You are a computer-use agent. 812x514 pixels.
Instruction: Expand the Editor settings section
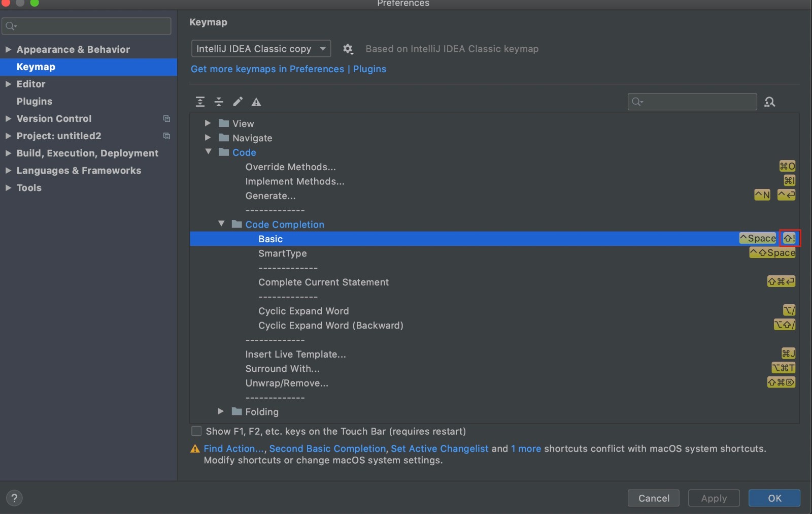pyautogui.click(x=8, y=84)
